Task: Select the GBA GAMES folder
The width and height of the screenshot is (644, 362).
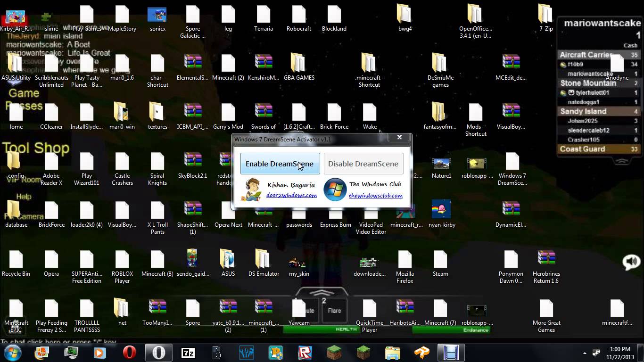Action: tap(299, 67)
